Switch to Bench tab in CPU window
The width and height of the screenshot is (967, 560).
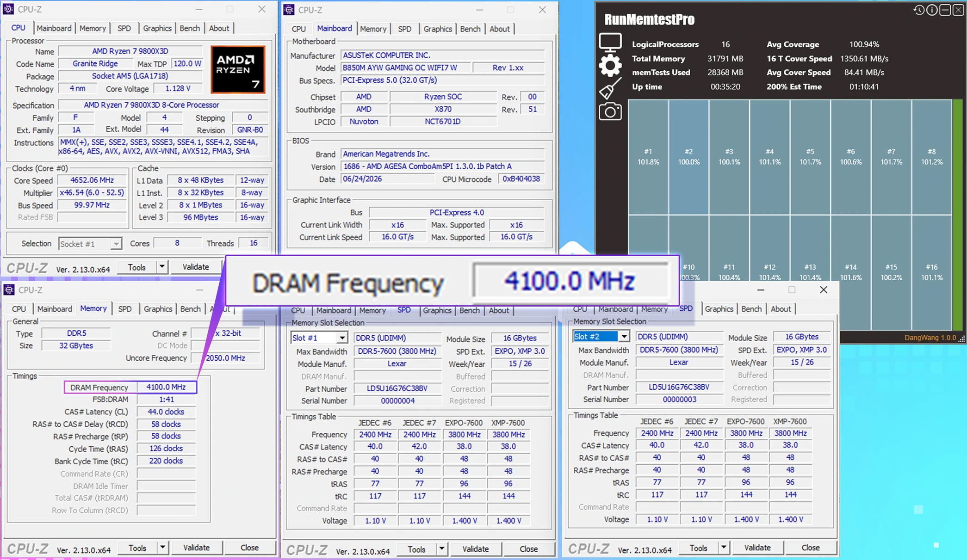pyautogui.click(x=190, y=28)
